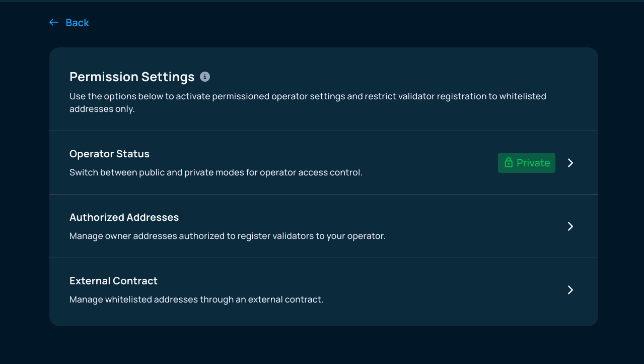Select the External Contract heading

click(x=113, y=281)
